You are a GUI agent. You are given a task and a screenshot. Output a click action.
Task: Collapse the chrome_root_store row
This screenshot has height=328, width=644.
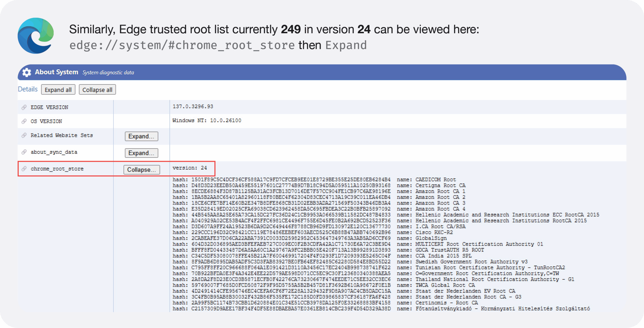[x=142, y=170]
